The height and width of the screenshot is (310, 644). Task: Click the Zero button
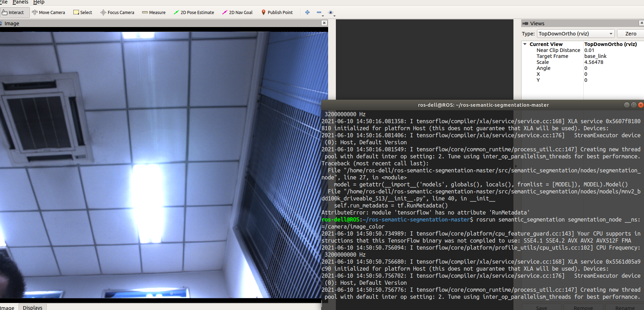point(631,34)
